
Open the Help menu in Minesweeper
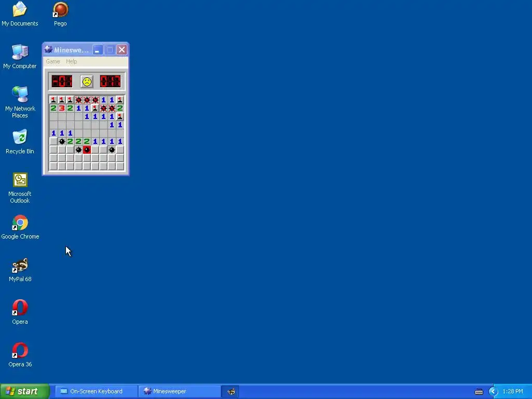tap(71, 61)
